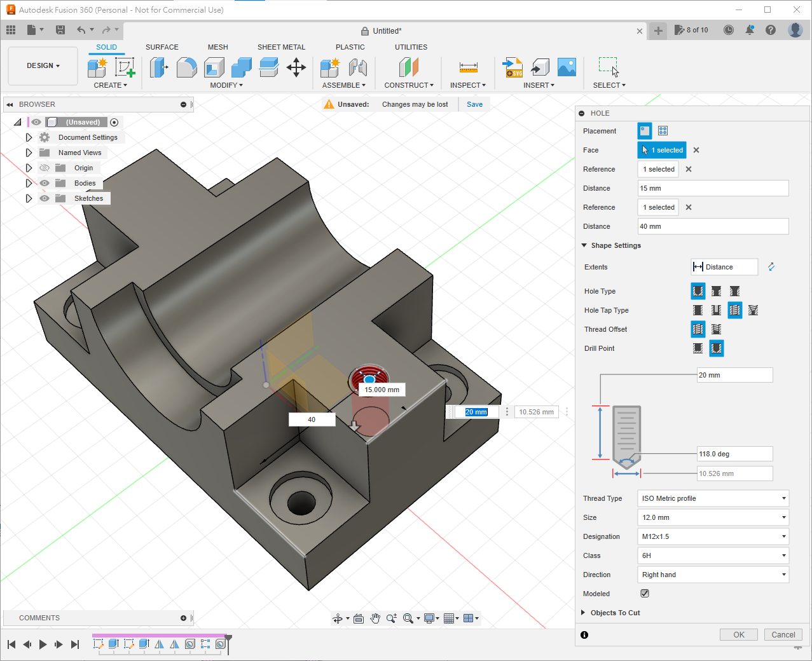The width and height of the screenshot is (812, 661).
Task: Click the OK button in Hole dialog
Action: pyautogui.click(x=738, y=634)
